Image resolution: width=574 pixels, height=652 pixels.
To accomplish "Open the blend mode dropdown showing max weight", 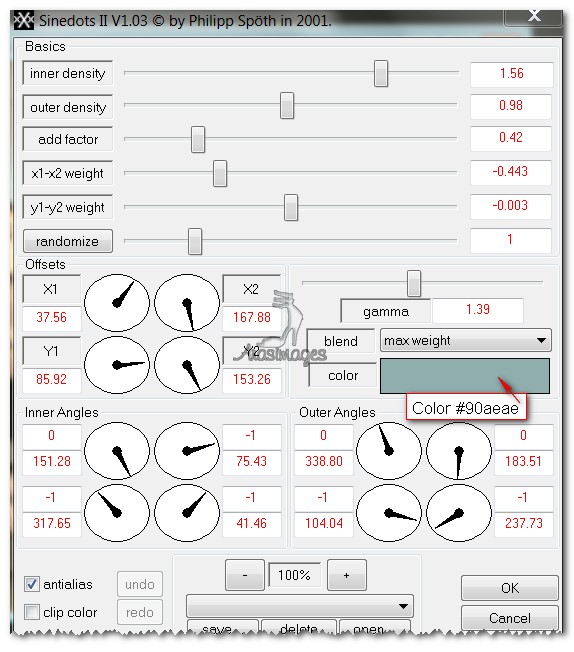I will [x=465, y=341].
